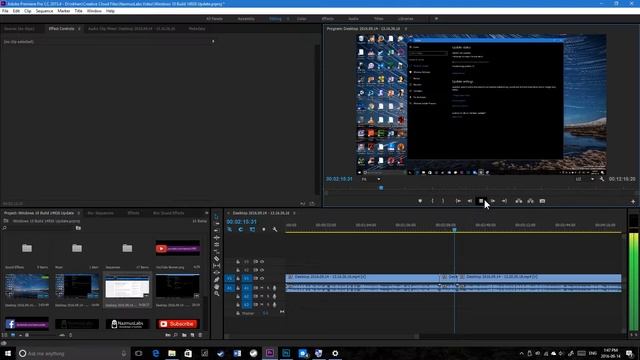Create a new bin in project panel
The height and width of the screenshot is (360, 640).
pos(184,335)
